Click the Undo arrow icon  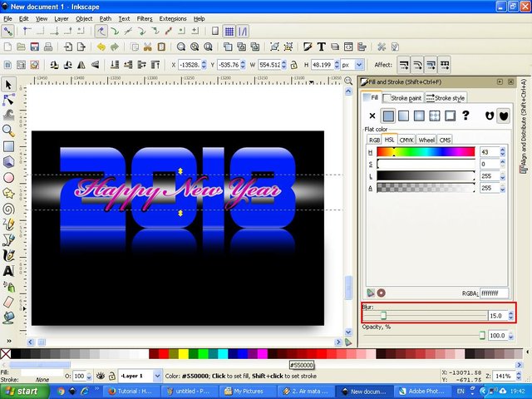(101, 47)
